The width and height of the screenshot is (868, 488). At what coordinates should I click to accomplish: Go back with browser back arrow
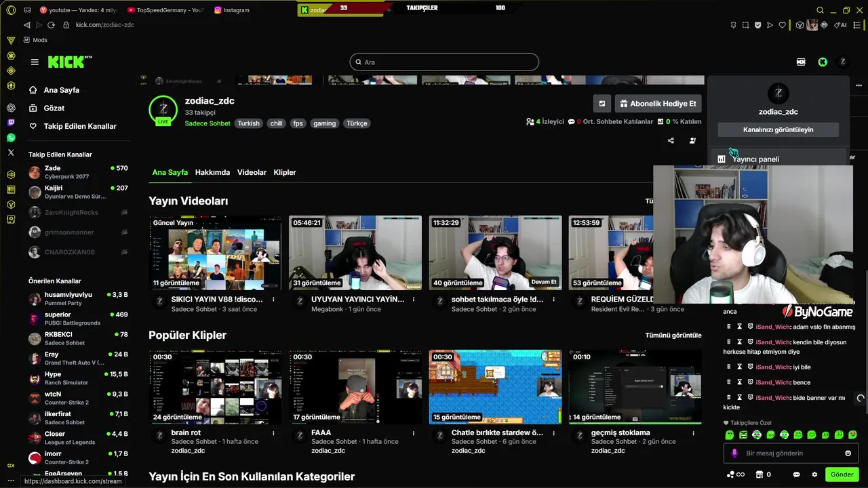coord(26,25)
